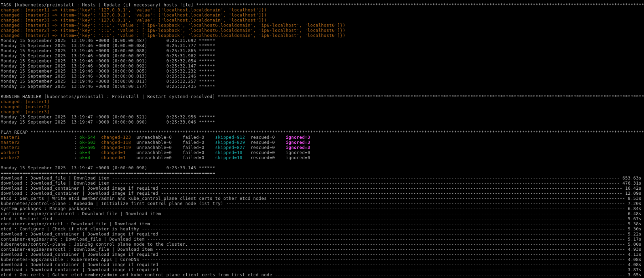Click the 'worker2' host name in the recap
Screen dimensions: 644x278
10,158
